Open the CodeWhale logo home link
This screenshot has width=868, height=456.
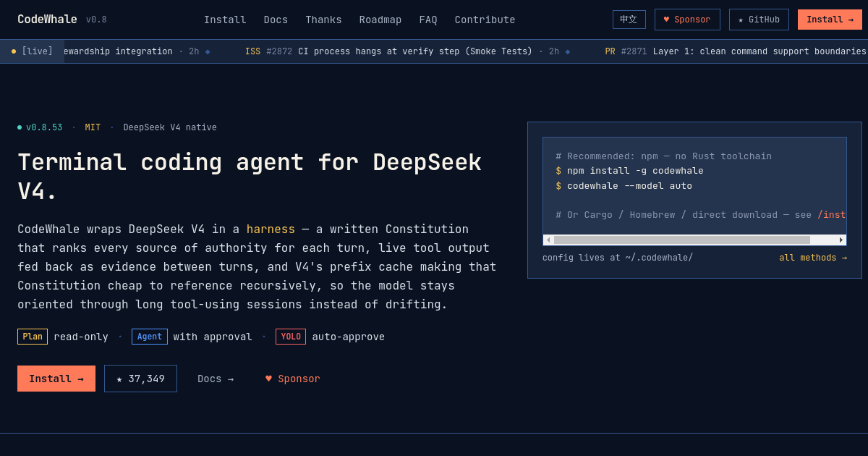click(x=47, y=20)
